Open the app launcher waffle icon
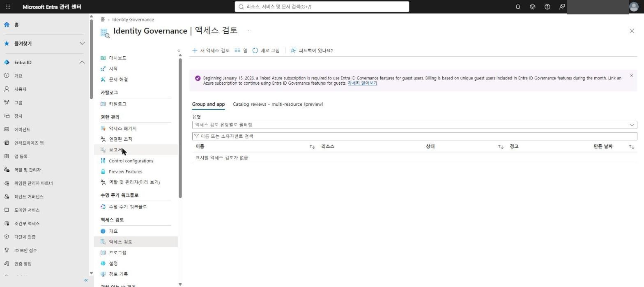644x287 pixels. point(8,7)
